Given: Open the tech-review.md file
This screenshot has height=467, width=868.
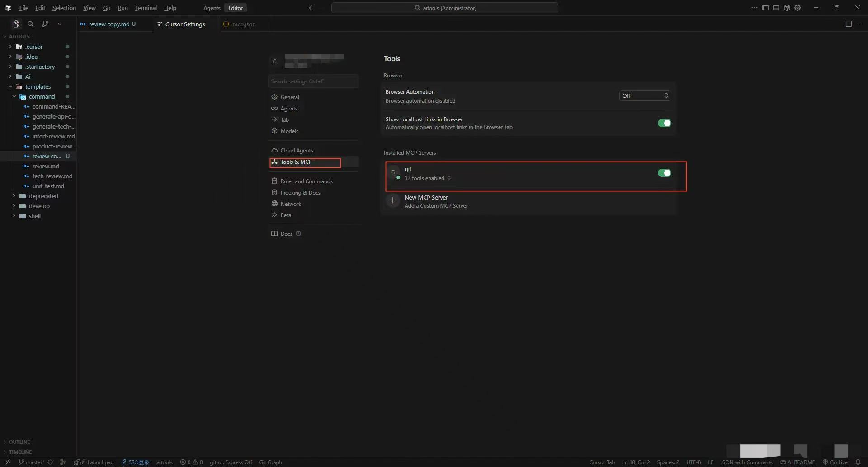Looking at the screenshot, I should point(52,176).
